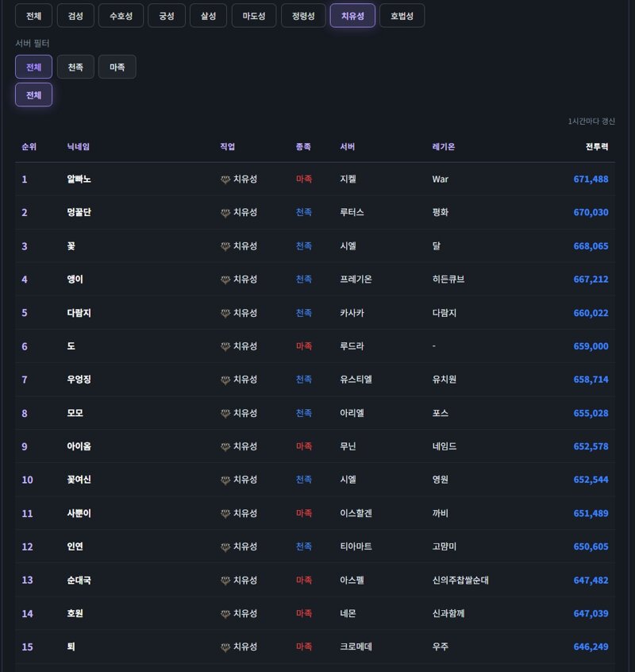Click the class icon in 꽃여신's row
The image size is (635, 672).
(225, 480)
